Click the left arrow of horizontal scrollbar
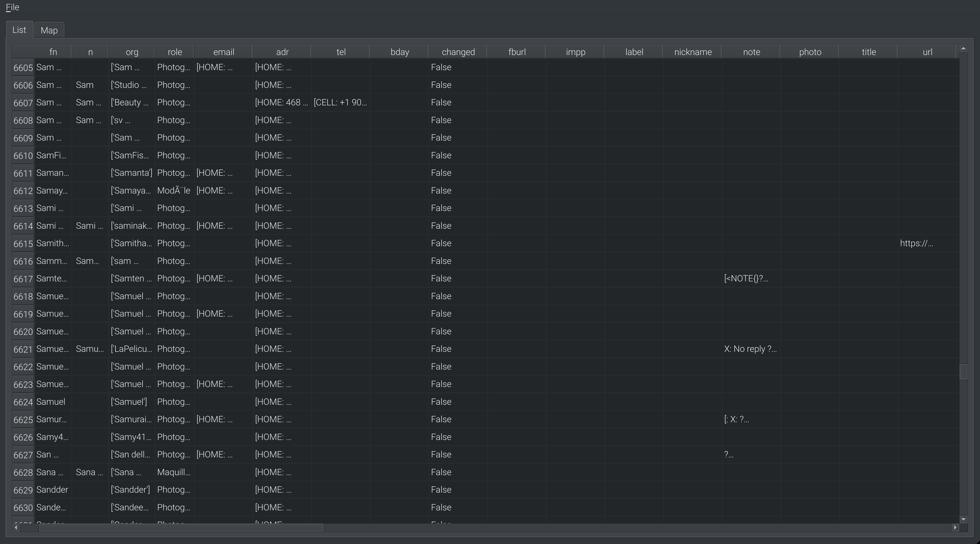 click(16, 527)
